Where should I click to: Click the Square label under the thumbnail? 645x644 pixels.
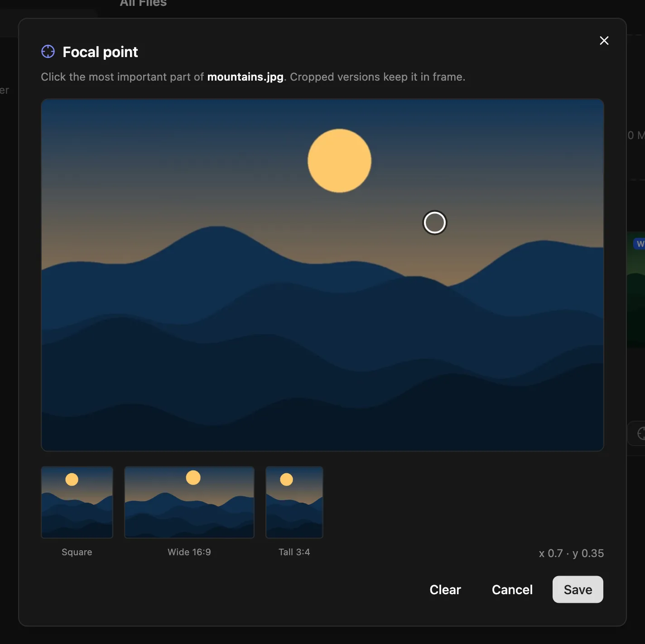click(x=77, y=552)
